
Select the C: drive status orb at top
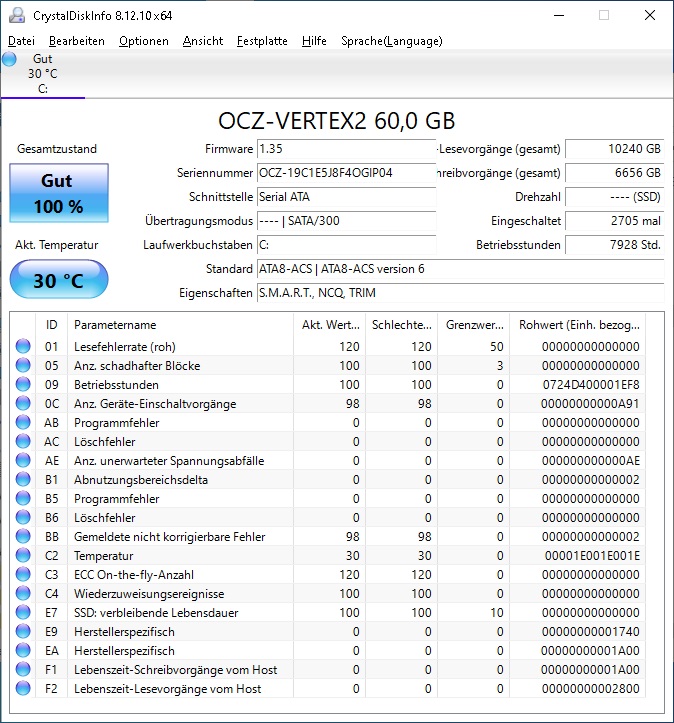(x=9, y=59)
